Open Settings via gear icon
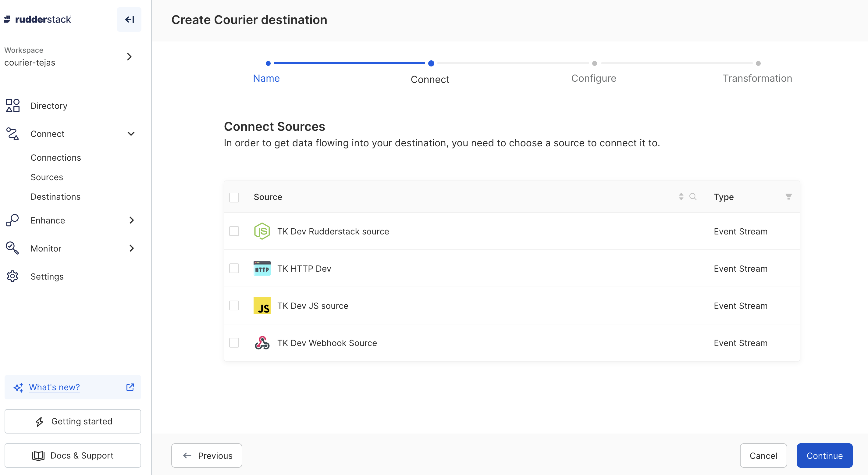The image size is (868, 475). coord(12,276)
